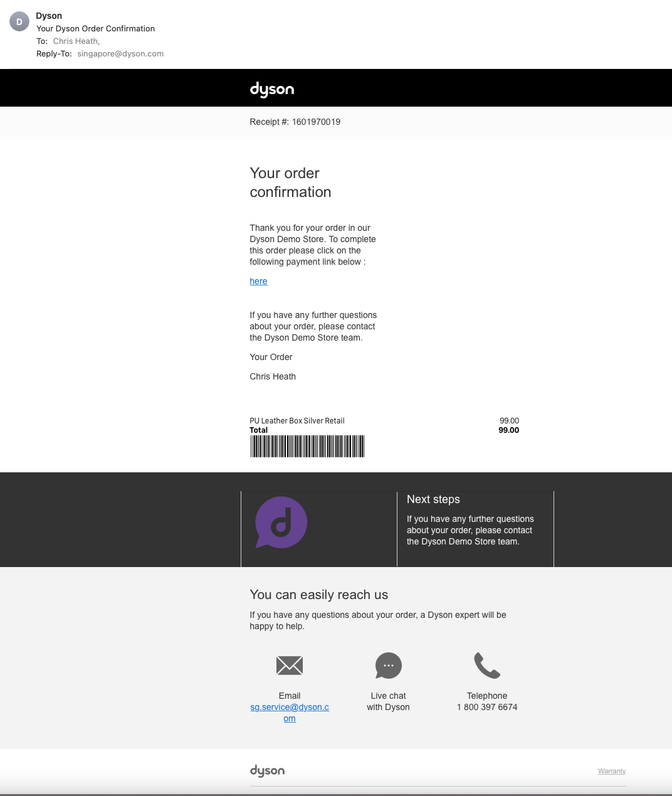Image resolution: width=672 pixels, height=796 pixels.
Task: Click the sender avatar with letter D
Action: pos(19,21)
